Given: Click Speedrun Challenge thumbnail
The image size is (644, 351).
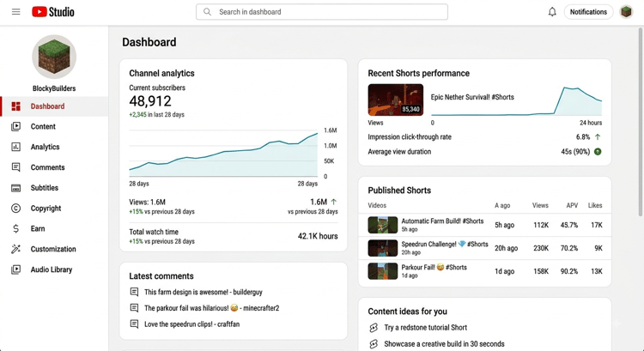Looking at the screenshot, I should tap(382, 248).
